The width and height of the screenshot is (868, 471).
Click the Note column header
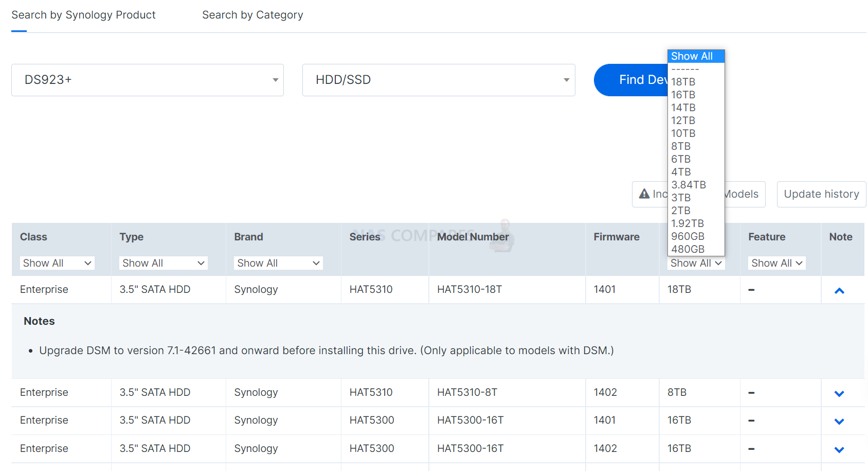(841, 237)
